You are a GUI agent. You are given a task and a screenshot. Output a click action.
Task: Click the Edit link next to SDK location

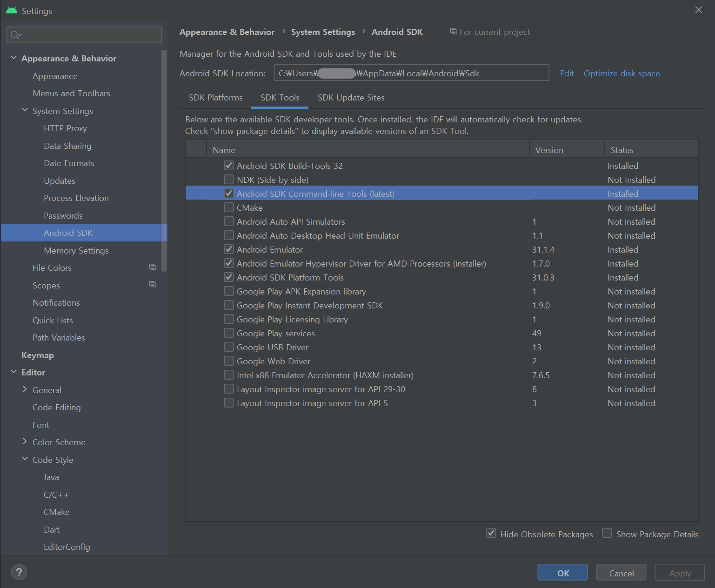pos(567,73)
